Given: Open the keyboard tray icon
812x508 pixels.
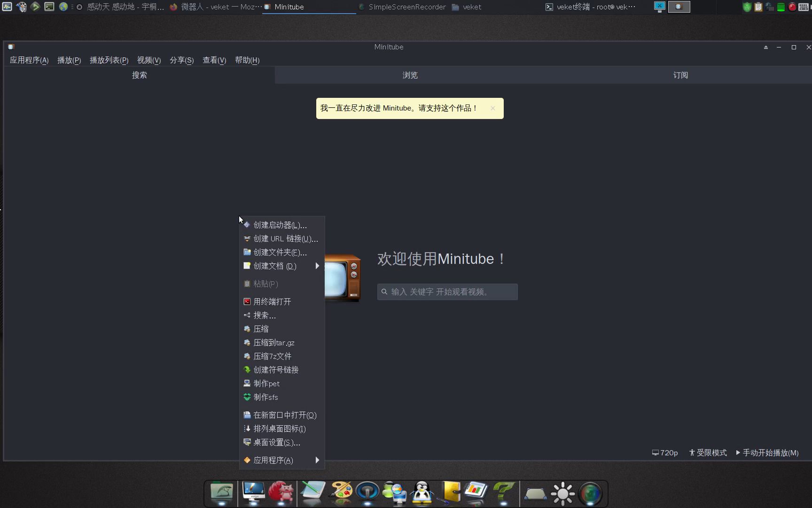Looking at the screenshot, I should click(x=804, y=7).
